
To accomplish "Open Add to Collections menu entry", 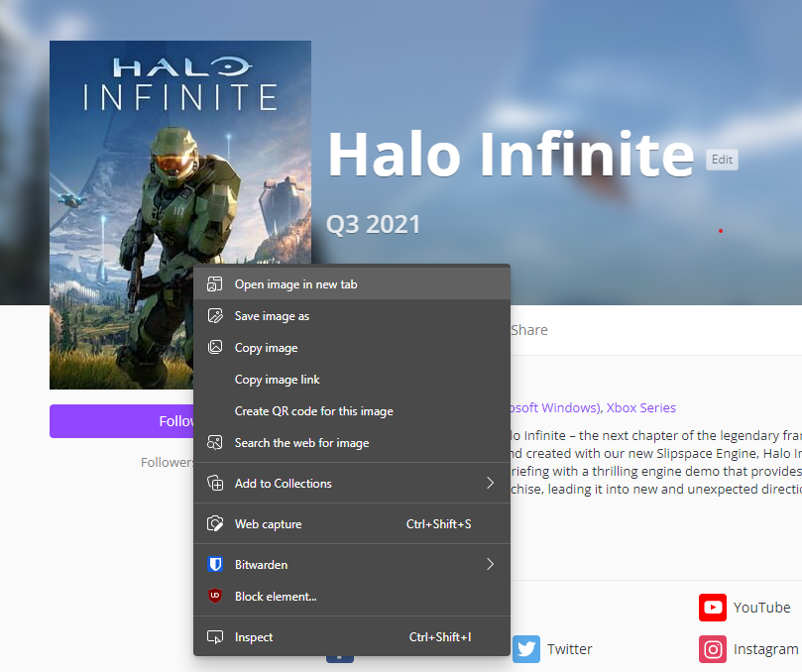I will pos(352,483).
